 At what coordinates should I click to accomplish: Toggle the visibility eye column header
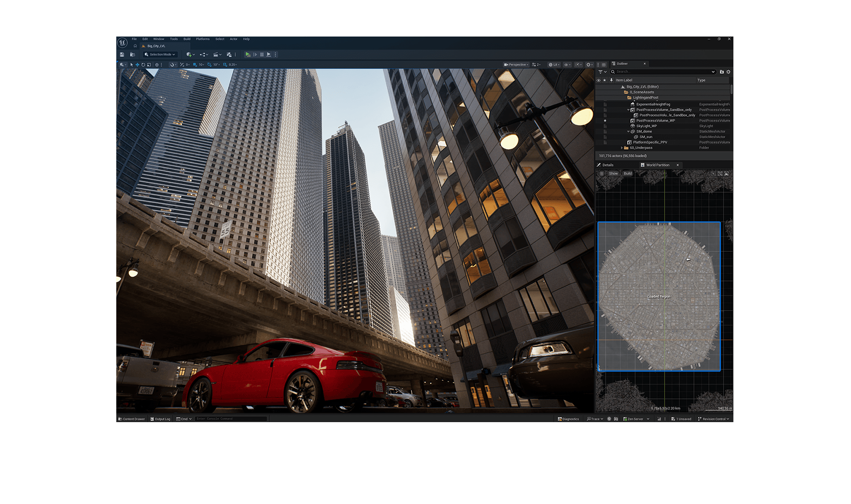point(599,80)
